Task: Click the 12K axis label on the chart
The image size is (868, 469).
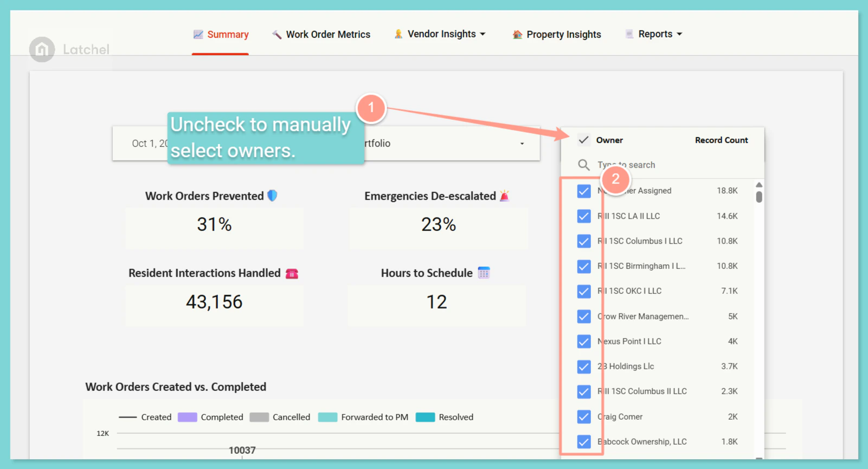Action: (103, 433)
